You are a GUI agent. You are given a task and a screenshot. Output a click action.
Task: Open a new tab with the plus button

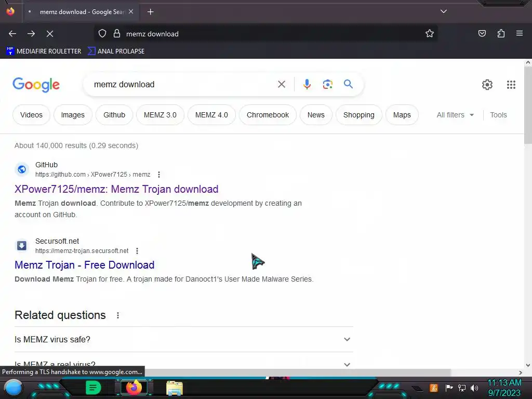(151, 12)
